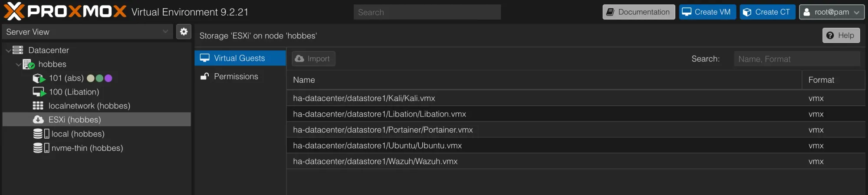868x195 pixels.
Task: Open the root@pam user menu arrow
Action: tap(857, 13)
